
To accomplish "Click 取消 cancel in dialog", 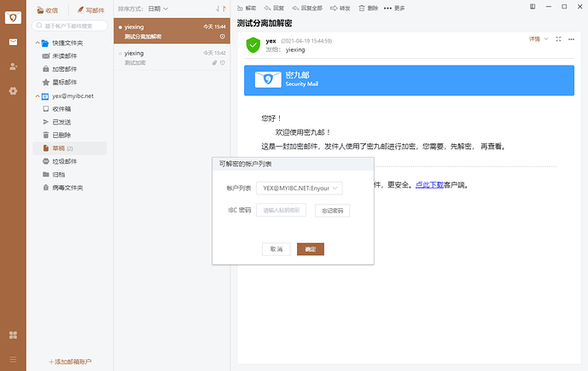I will 277,249.
